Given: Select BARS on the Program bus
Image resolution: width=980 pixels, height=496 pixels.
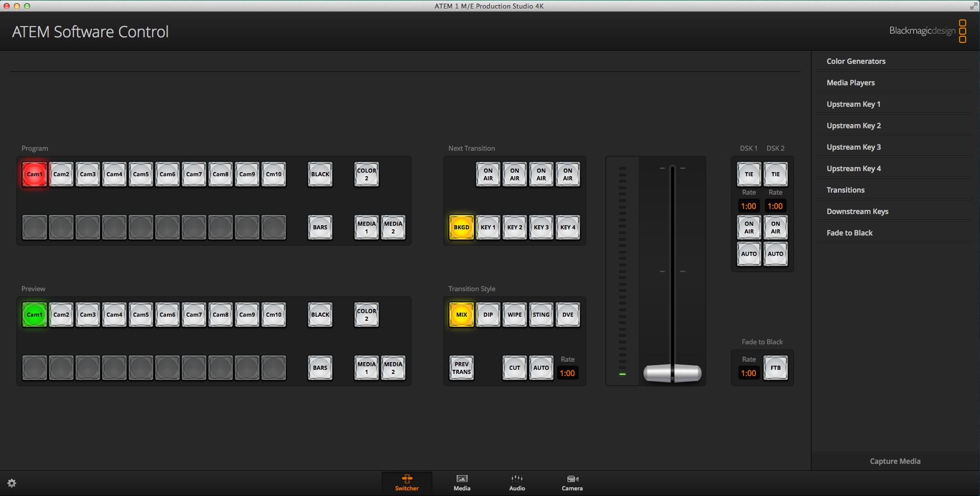Looking at the screenshot, I should click(320, 227).
